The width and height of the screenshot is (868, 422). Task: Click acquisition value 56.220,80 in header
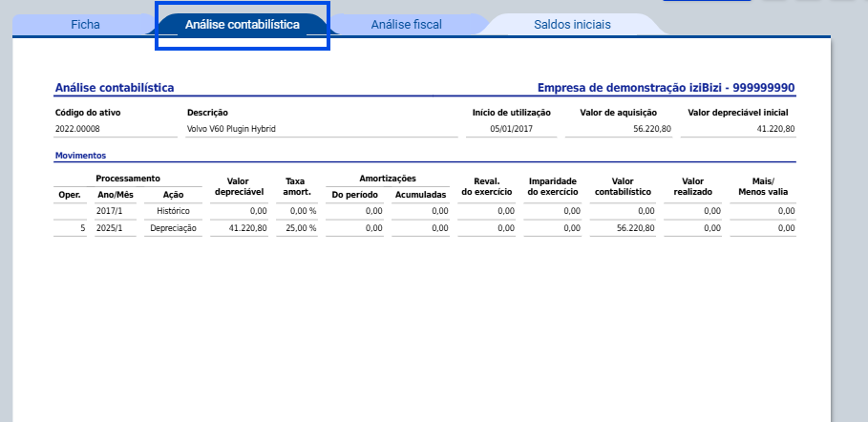click(652, 129)
